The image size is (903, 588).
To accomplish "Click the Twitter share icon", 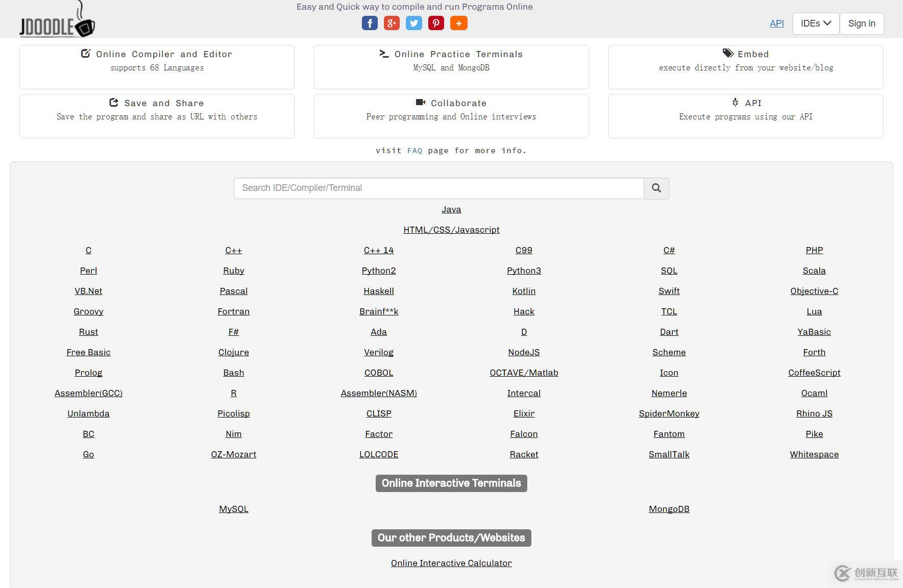I will pos(414,23).
